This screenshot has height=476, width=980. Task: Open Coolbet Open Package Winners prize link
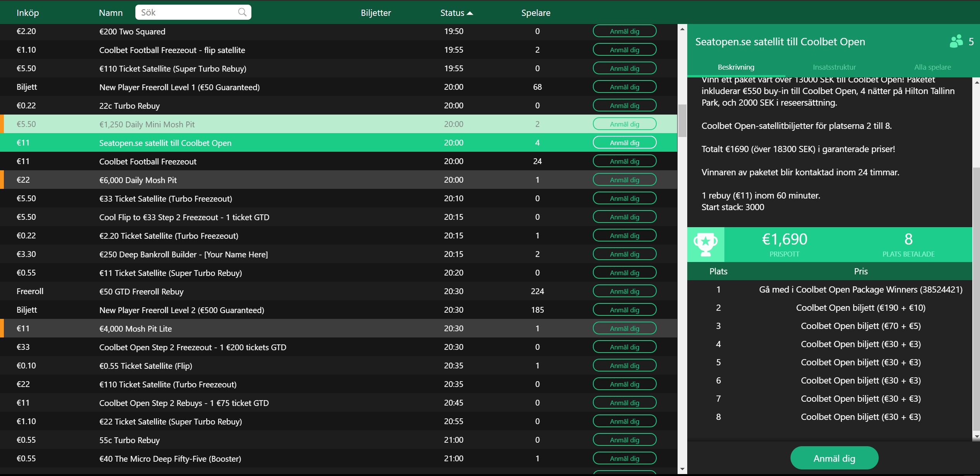point(860,290)
